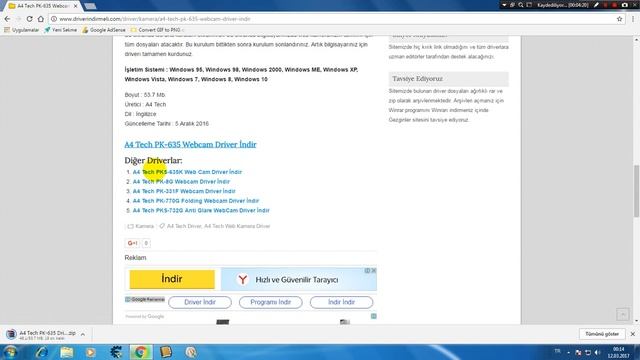Click the Google Kamarca ad label
The image size is (640, 360).
point(145,299)
